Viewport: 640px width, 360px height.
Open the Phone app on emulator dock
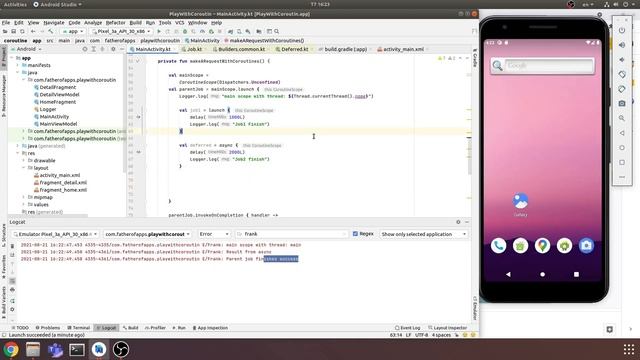498,246
